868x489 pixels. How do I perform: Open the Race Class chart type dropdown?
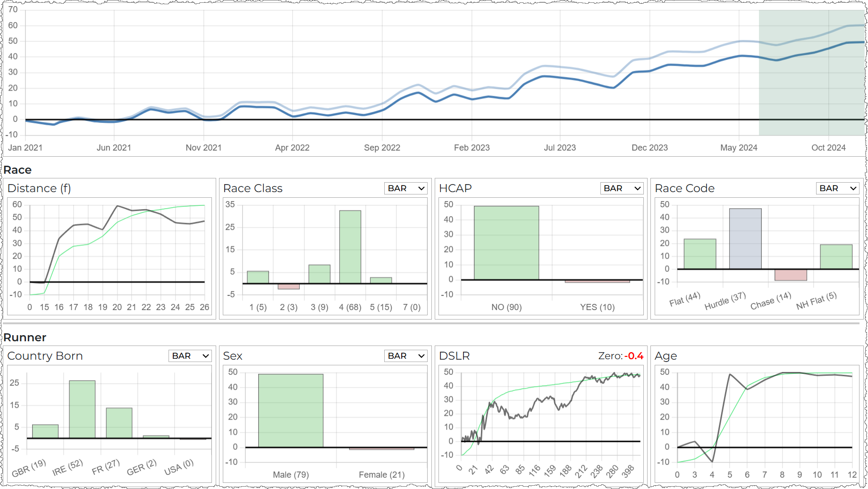[406, 188]
